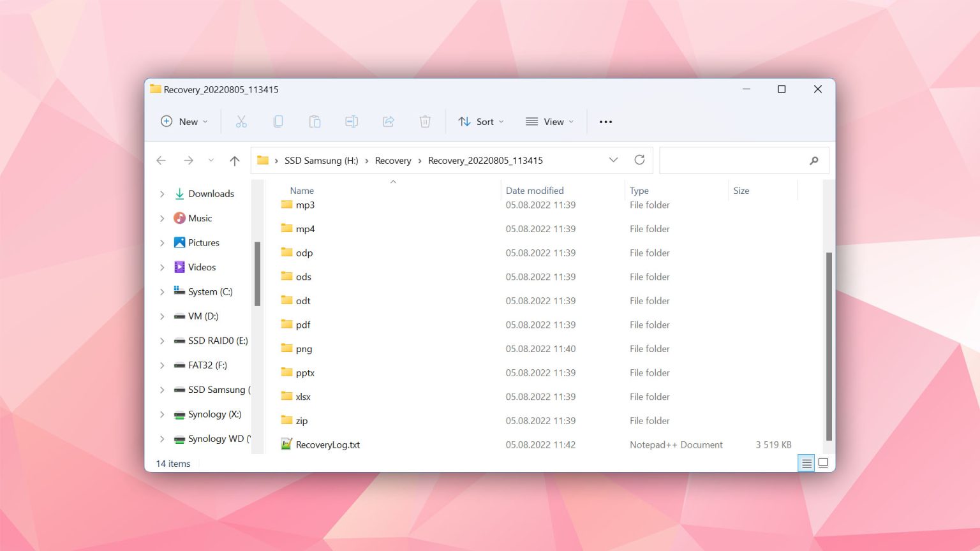Viewport: 980px width, 551px height.
Task: Select the Rename icon in the toolbar
Action: [352, 121]
